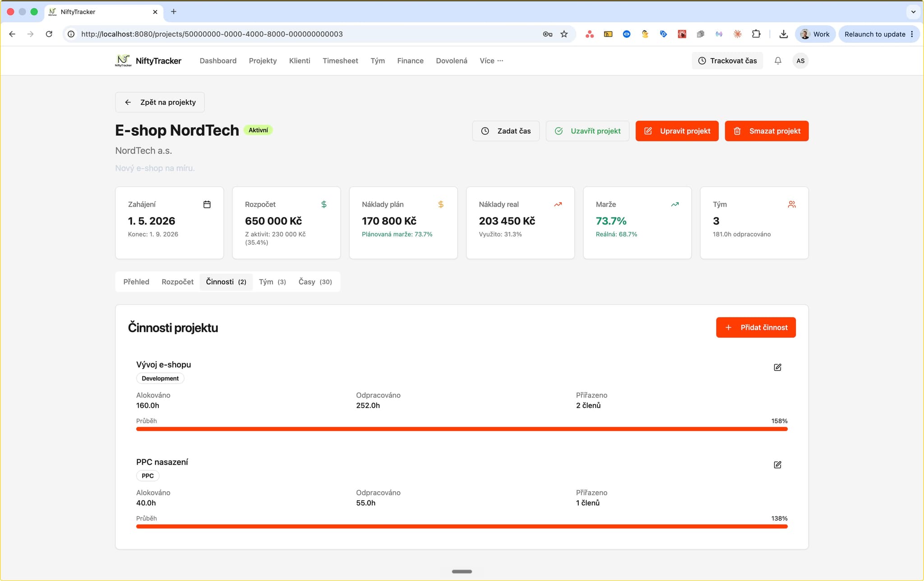Click Relaunch to update button

tap(878, 34)
